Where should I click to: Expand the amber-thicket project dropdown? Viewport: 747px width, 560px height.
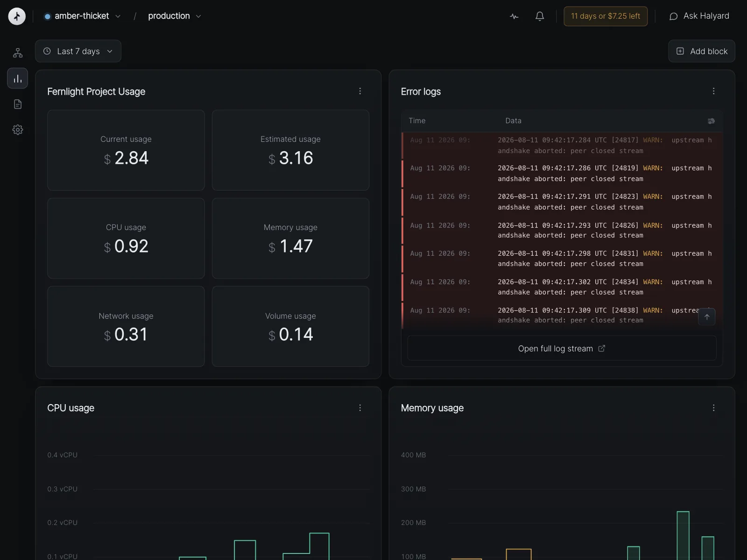point(82,16)
